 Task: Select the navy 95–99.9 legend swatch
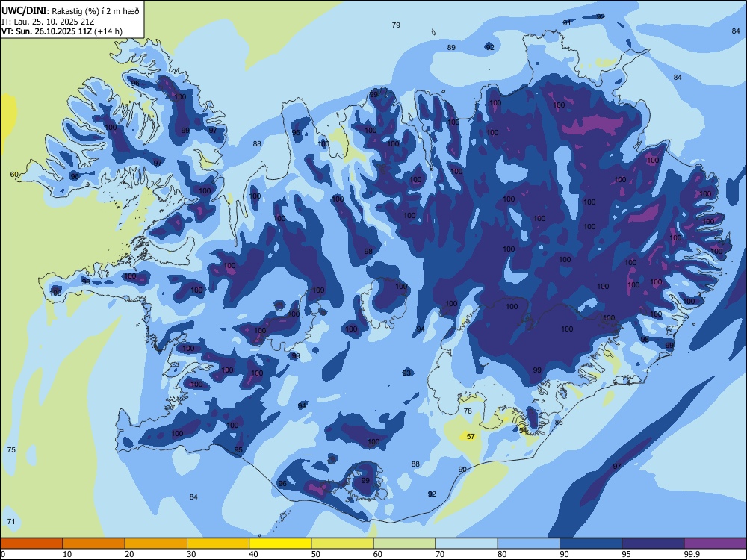[x=653, y=544]
